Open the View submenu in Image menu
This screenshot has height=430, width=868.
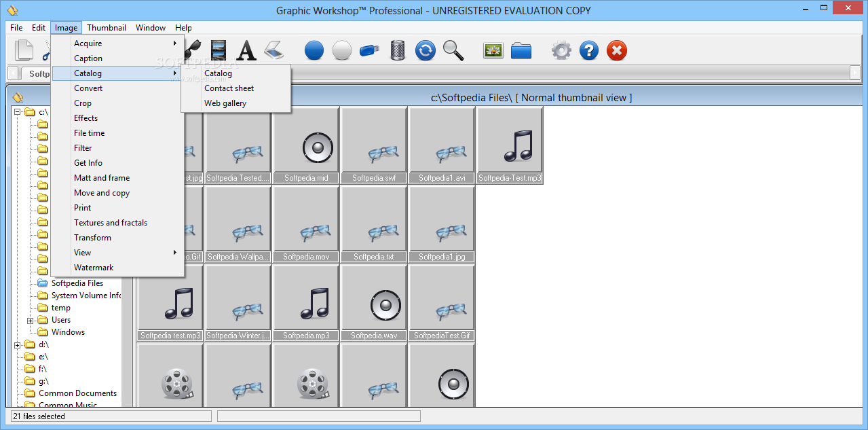pyautogui.click(x=117, y=253)
